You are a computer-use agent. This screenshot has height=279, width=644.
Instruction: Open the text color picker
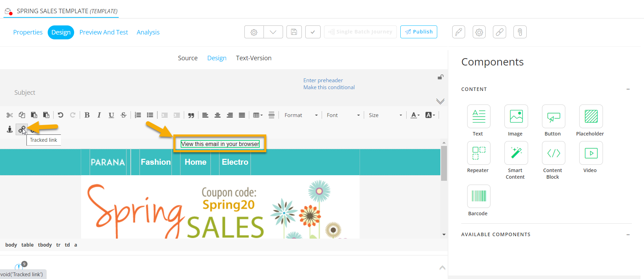[415, 115]
